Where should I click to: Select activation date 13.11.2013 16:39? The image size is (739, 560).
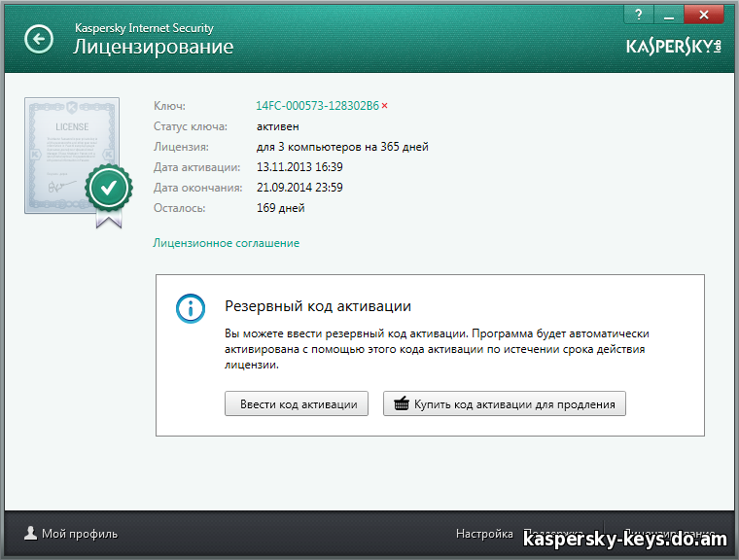point(299,167)
